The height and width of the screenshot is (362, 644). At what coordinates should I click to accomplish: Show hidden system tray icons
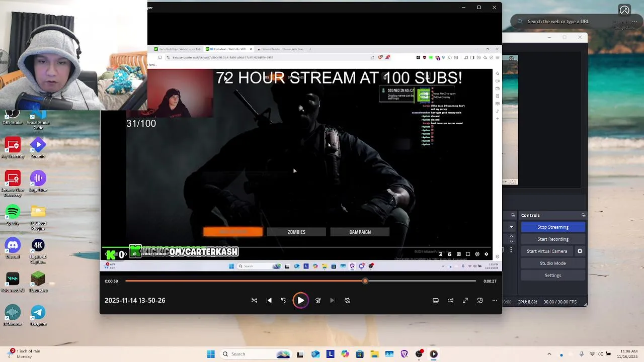[x=549, y=354]
